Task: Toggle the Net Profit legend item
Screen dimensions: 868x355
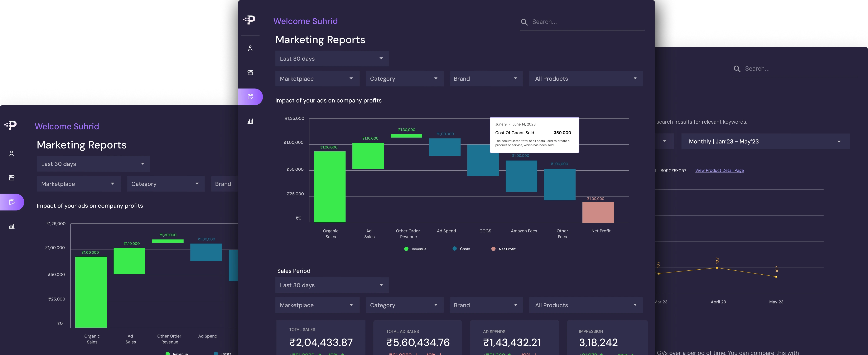Action: pos(503,249)
